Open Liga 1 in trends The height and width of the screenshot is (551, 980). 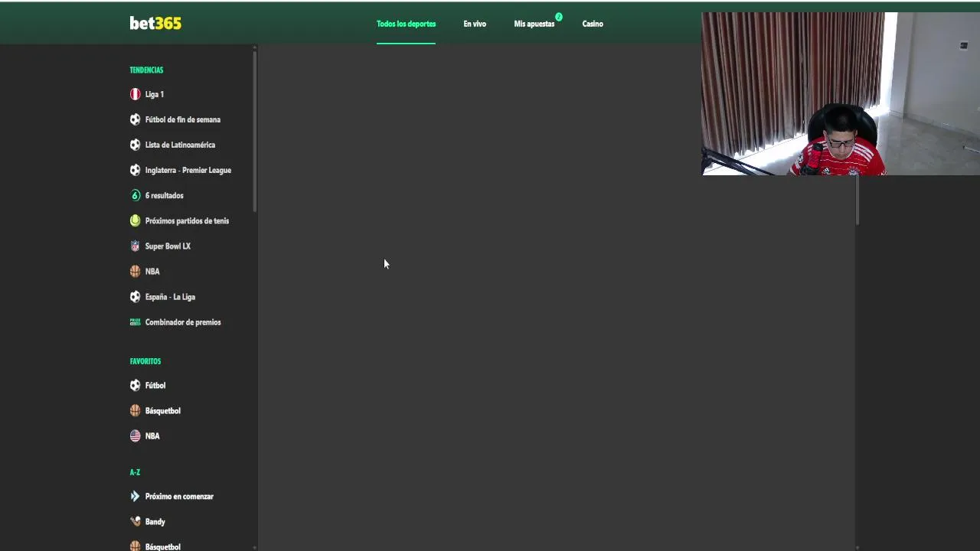click(x=155, y=94)
